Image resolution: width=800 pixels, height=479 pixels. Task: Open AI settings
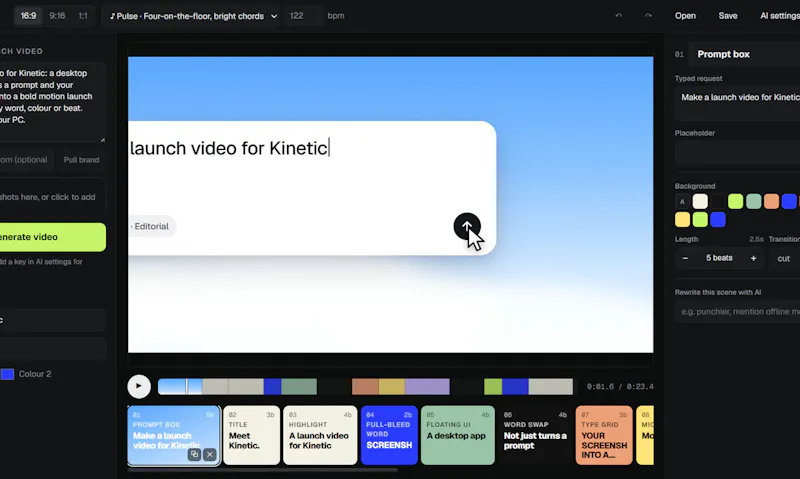[x=780, y=16]
